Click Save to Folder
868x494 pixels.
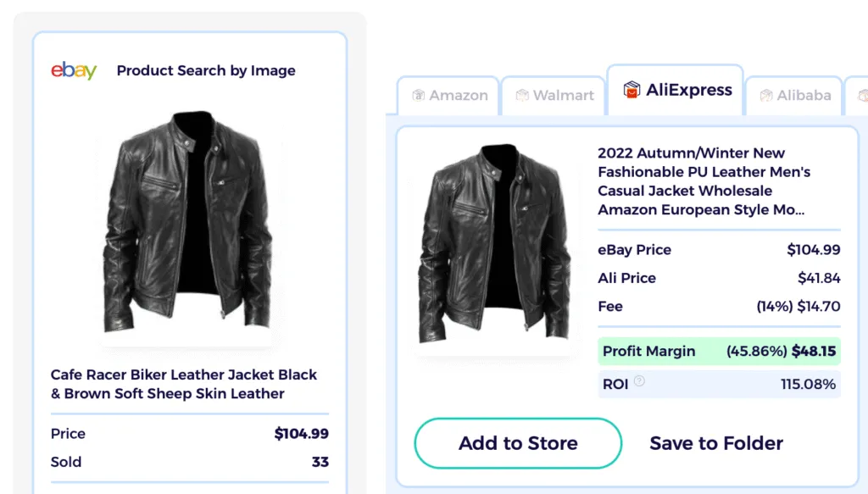(716, 443)
